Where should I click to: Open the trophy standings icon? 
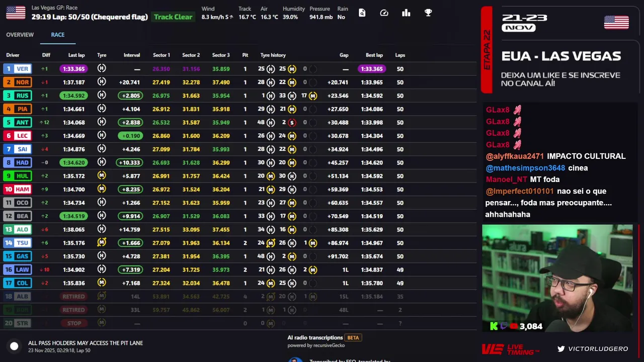pyautogui.click(x=428, y=13)
